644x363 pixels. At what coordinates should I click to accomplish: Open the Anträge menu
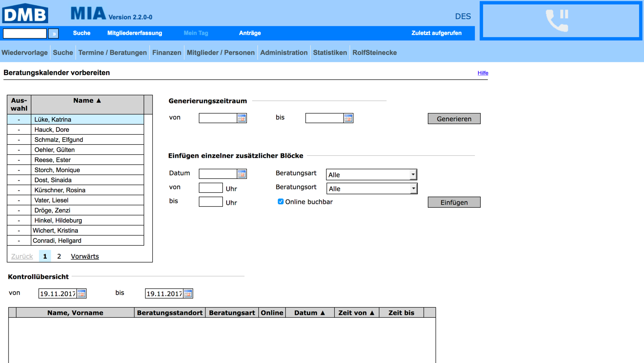250,33
